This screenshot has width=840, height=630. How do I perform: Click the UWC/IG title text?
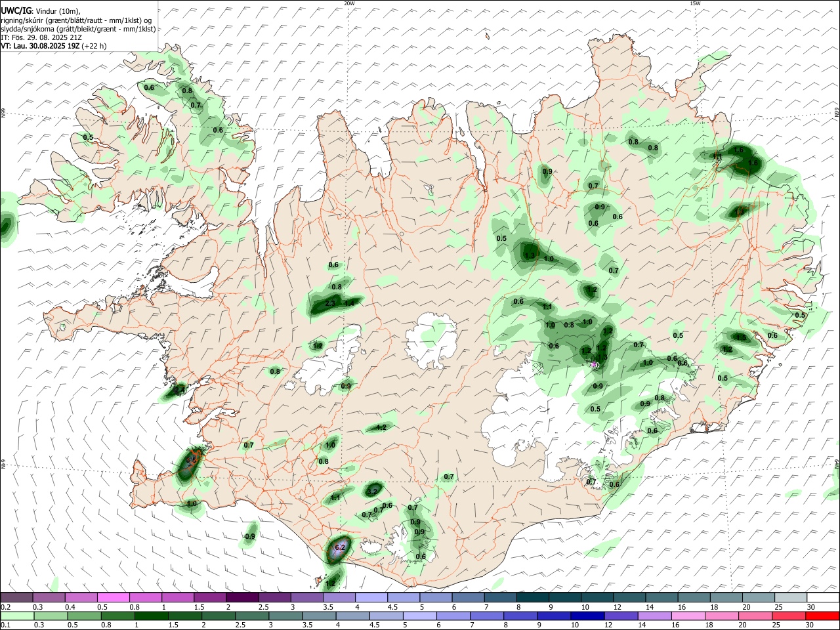point(16,10)
